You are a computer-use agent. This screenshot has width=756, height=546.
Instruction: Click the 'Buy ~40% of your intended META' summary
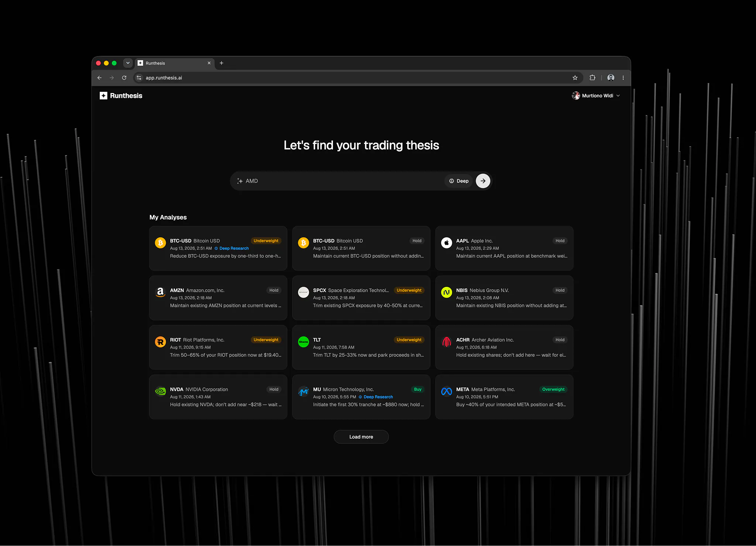coord(511,405)
